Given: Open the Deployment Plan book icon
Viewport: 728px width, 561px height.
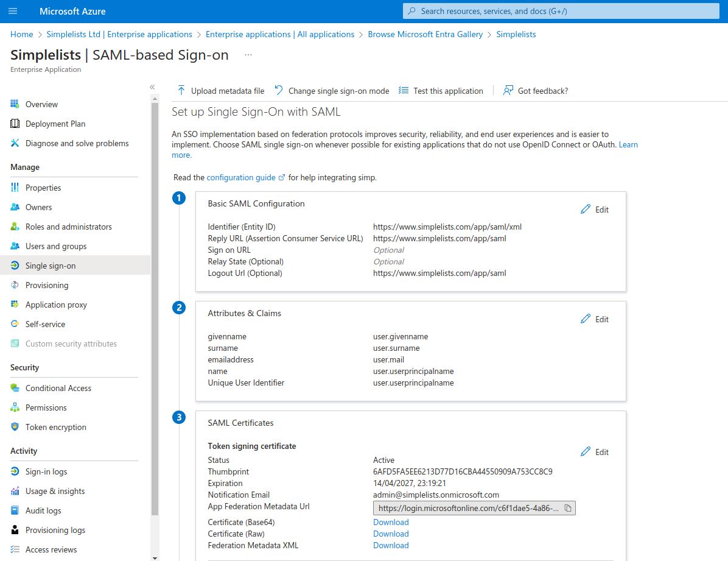Looking at the screenshot, I should 15,124.
